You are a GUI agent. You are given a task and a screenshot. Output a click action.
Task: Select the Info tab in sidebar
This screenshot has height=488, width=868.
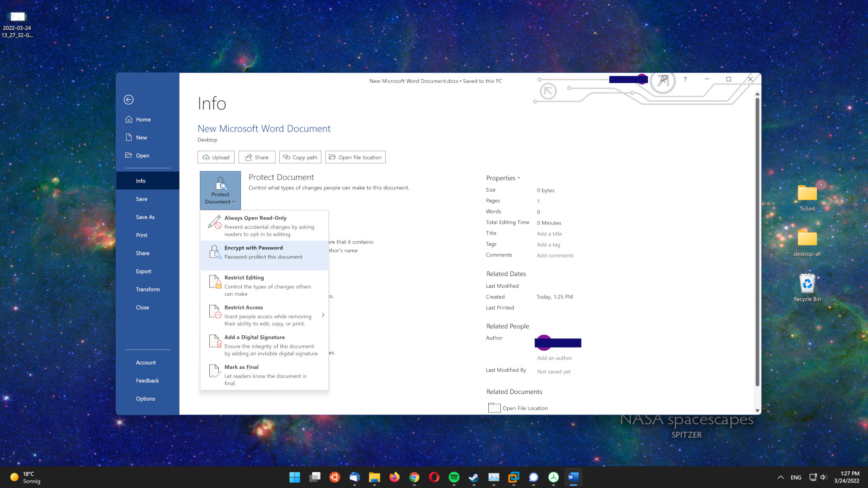pos(147,181)
